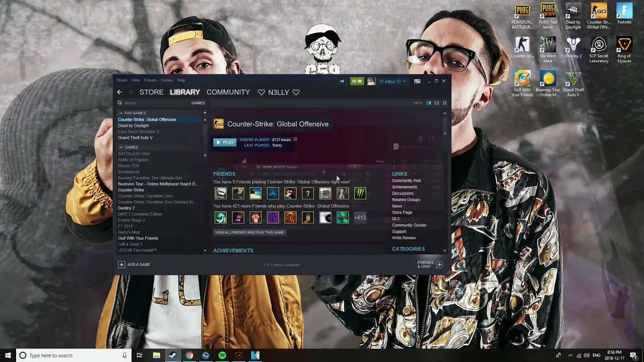This screenshot has width=644, height=362.
Task: Collapse the GAMES category
Action: pyautogui.click(x=121, y=147)
